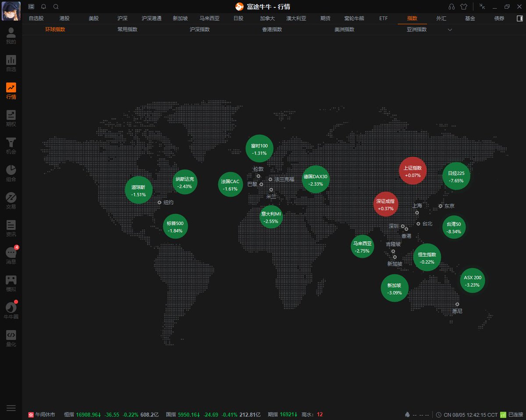Open 道琼斯 index bubble
The width and height of the screenshot is (526, 420).
click(139, 190)
